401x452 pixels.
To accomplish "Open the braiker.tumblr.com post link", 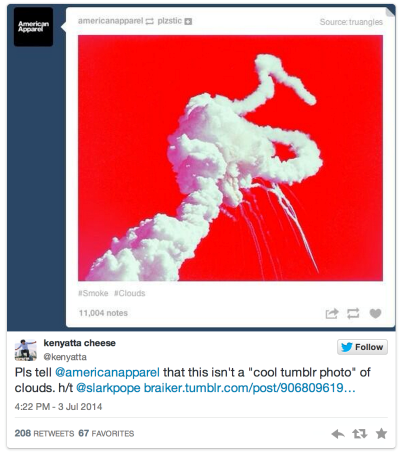I will pos(249,388).
